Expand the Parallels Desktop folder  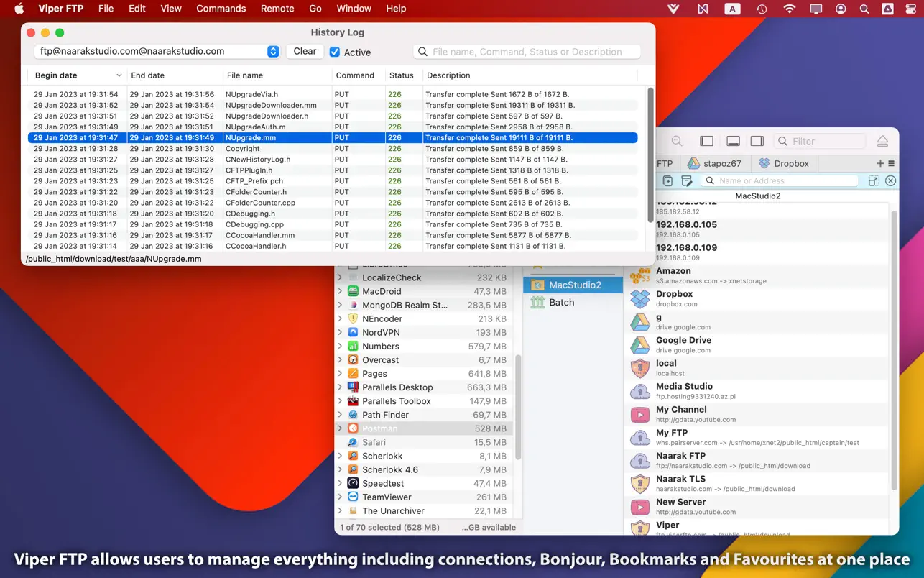(x=340, y=387)
